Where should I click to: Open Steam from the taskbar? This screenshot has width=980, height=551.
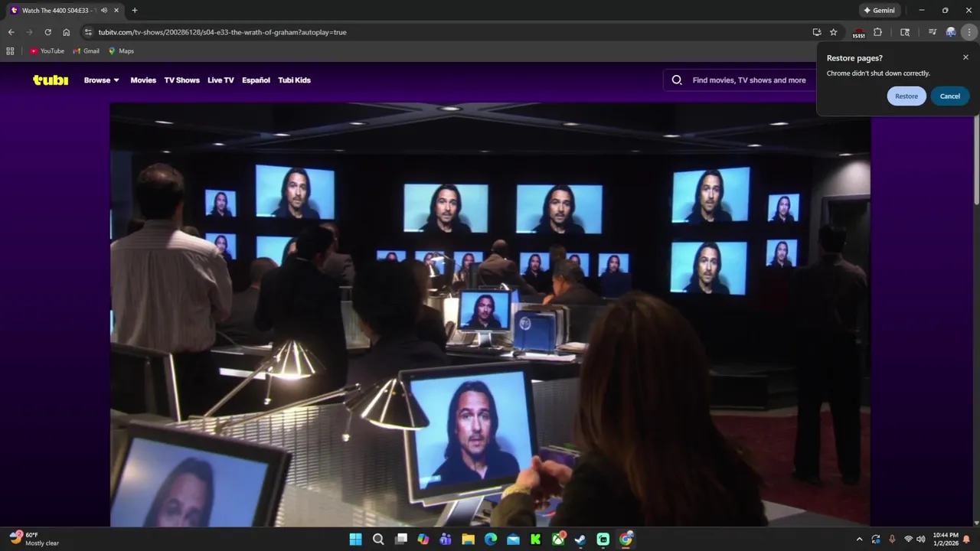(x=580, y=540)
